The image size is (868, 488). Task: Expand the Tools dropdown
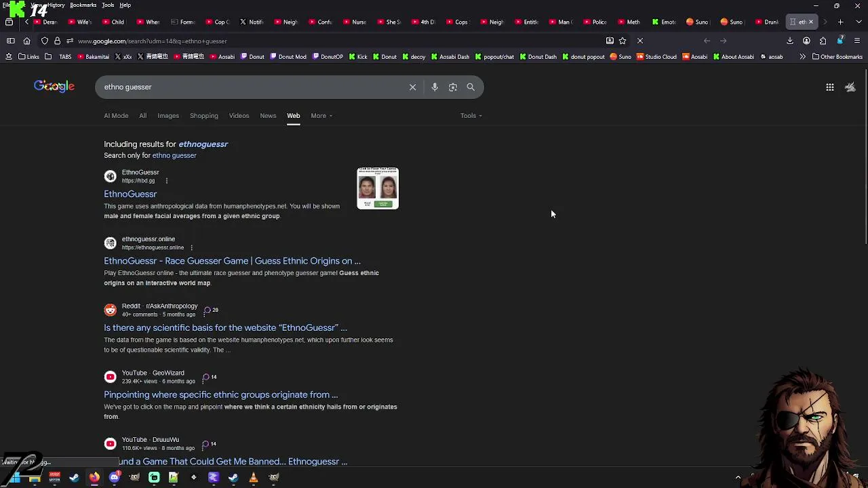pyautogui.click(x=471, y=116)
